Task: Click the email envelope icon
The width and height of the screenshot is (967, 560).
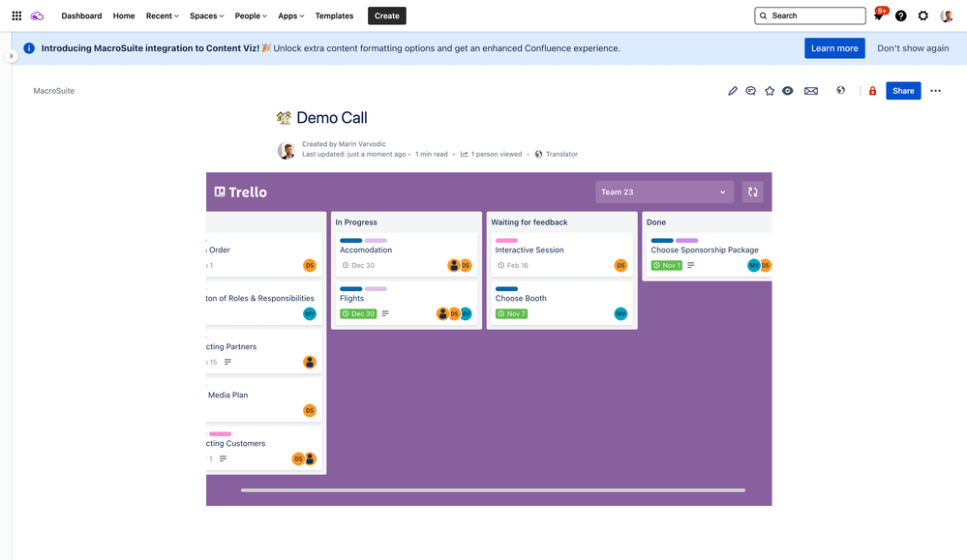Action: click(x=811, y=91)
